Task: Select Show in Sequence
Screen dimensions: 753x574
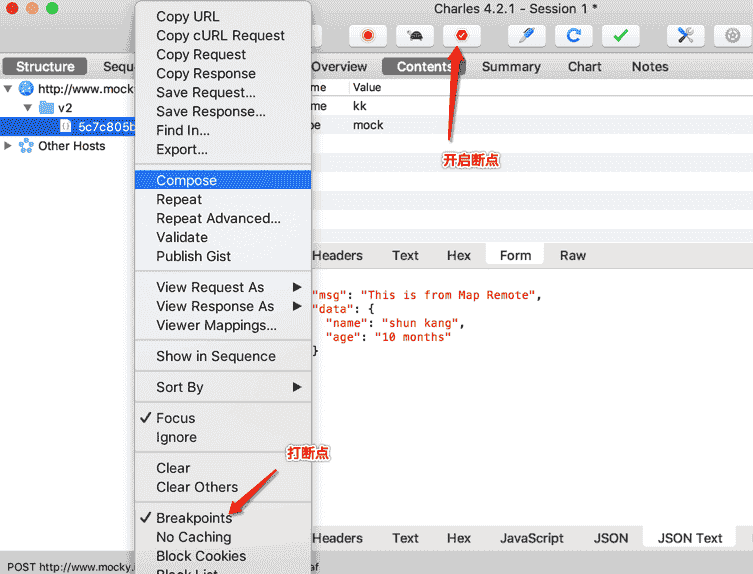Action: click(223, 356)
